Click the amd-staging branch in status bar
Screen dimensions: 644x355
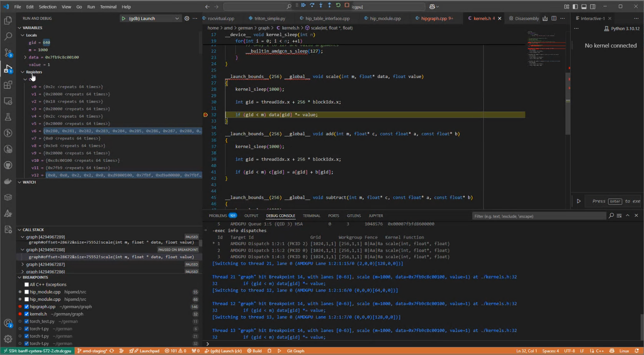[94, 351]
